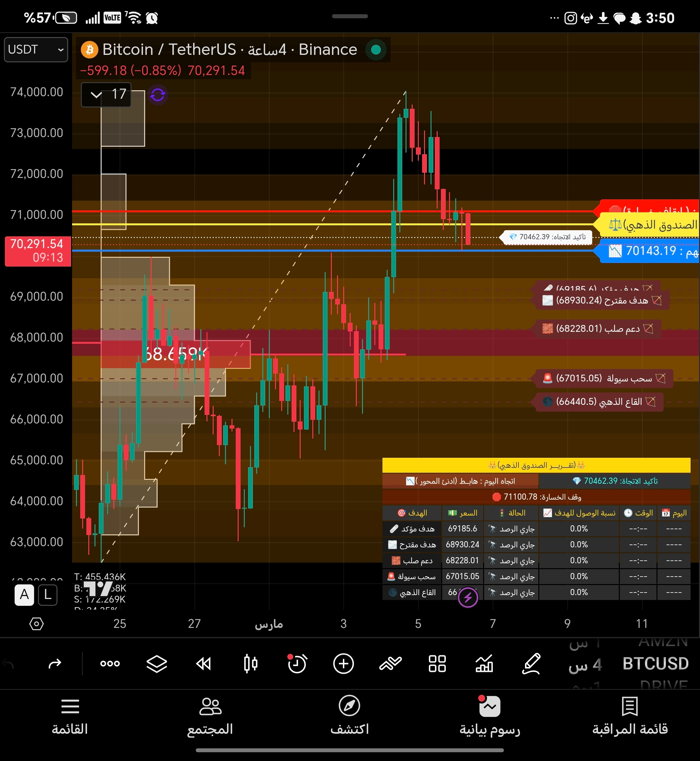Open the pencil drawing tools
The width and height of the screenshot is (700, 761).
(531, 664)
